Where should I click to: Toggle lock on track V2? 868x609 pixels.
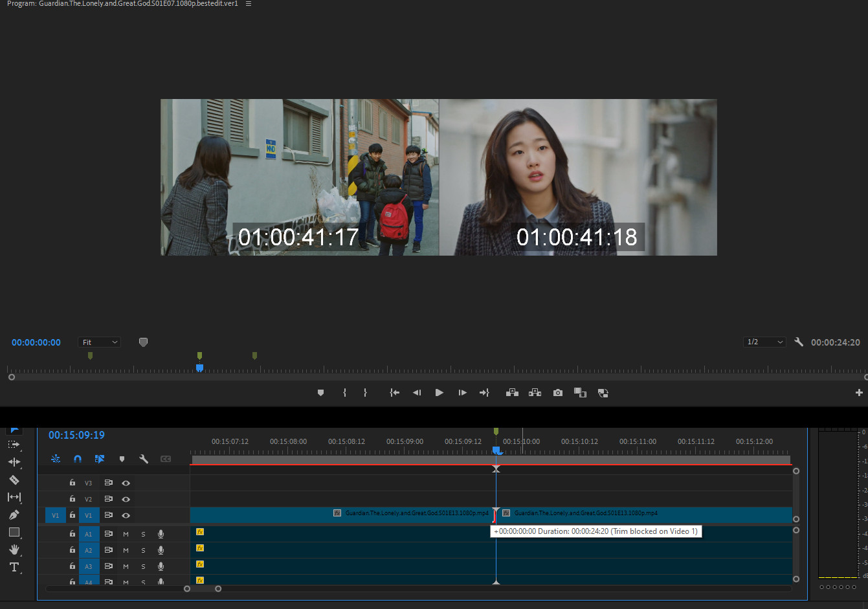[x=72, y=499]
